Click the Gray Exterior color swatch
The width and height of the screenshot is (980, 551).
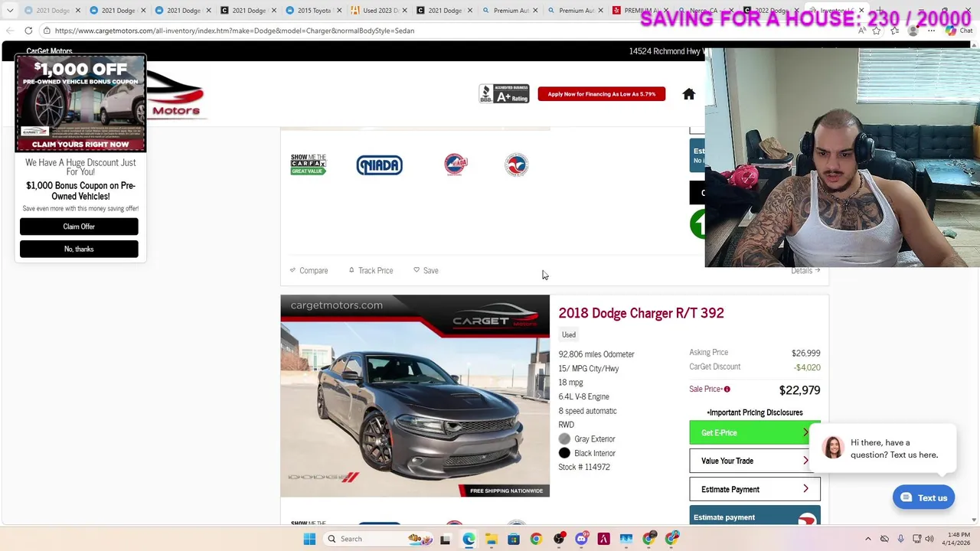click(564, 439)
